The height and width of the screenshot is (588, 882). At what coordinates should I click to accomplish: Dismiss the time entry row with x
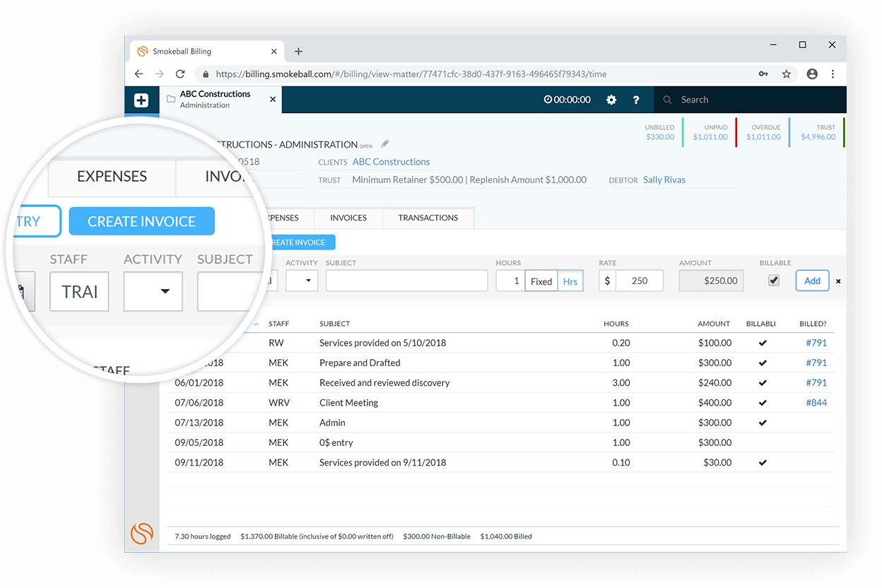coord(838,281)
